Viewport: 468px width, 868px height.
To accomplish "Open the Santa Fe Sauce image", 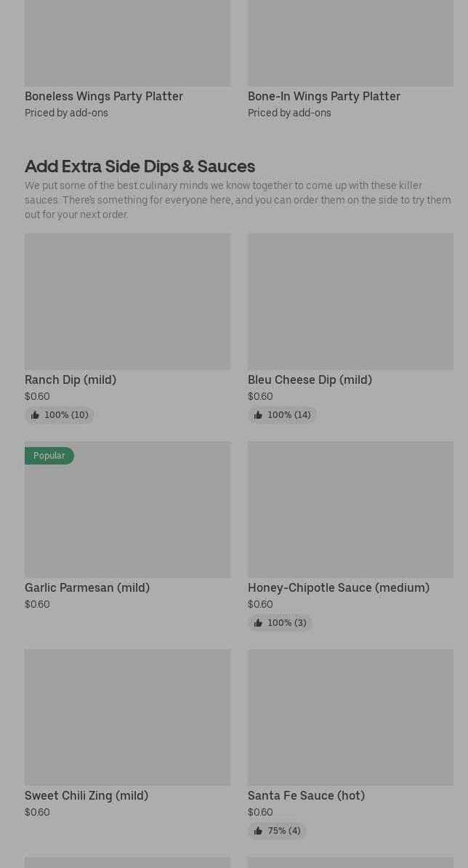I will coord(350,717).
